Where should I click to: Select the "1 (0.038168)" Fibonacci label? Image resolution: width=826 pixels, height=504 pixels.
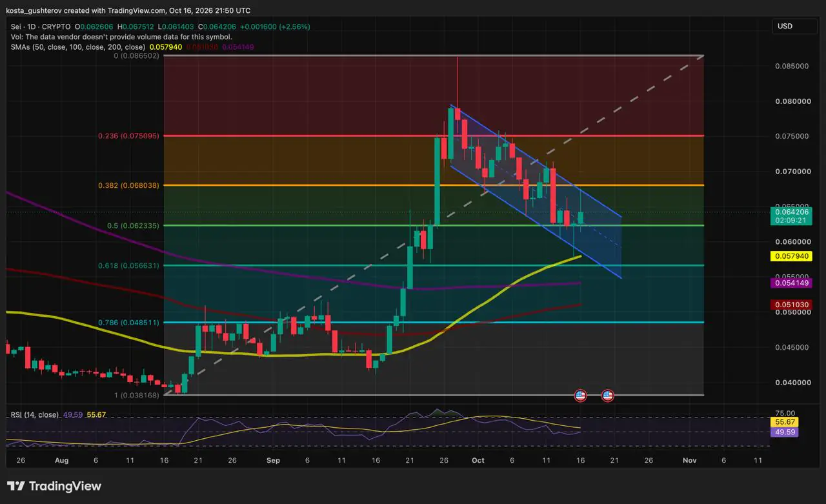[136, 395]
